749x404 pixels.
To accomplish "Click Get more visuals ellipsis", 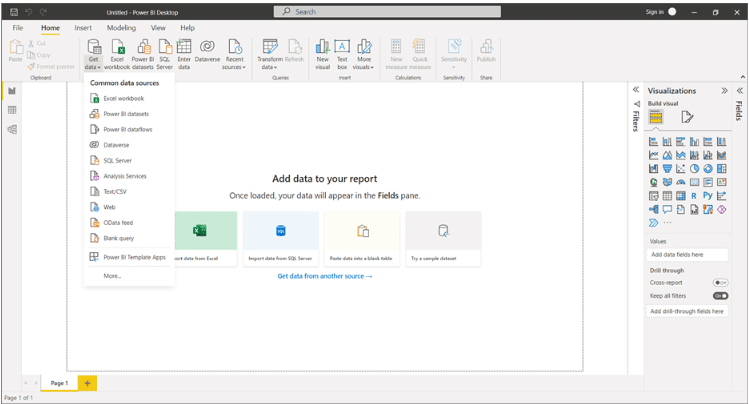I will tap(667, 223).
